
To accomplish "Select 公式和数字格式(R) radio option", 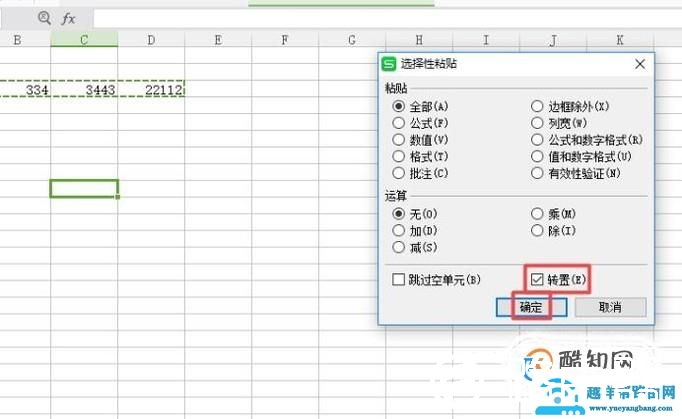I will point(537,140).
